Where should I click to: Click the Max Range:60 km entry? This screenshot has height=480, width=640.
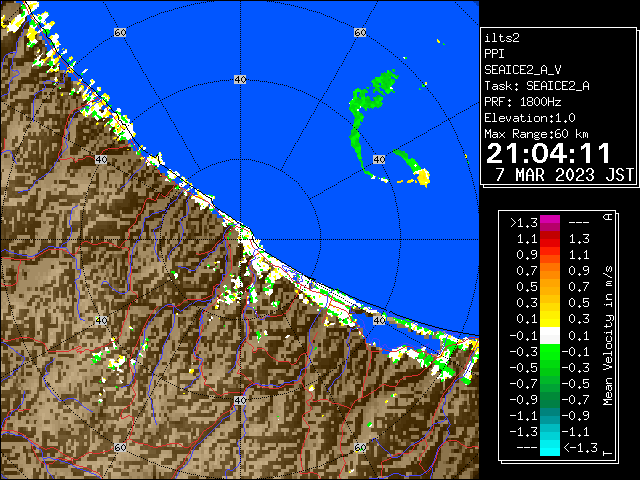(x=536, y=134)
